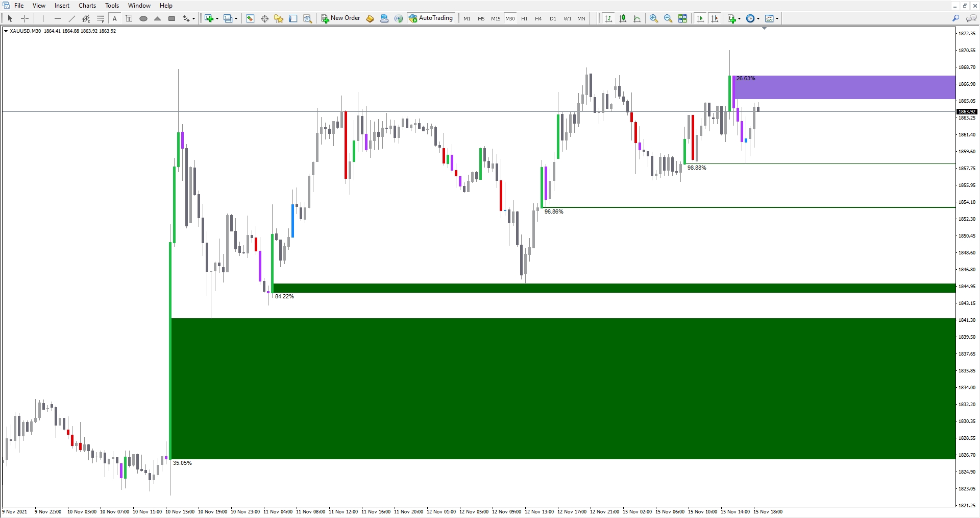
Task: Activate the Crosshair tool
Action: 24,18
